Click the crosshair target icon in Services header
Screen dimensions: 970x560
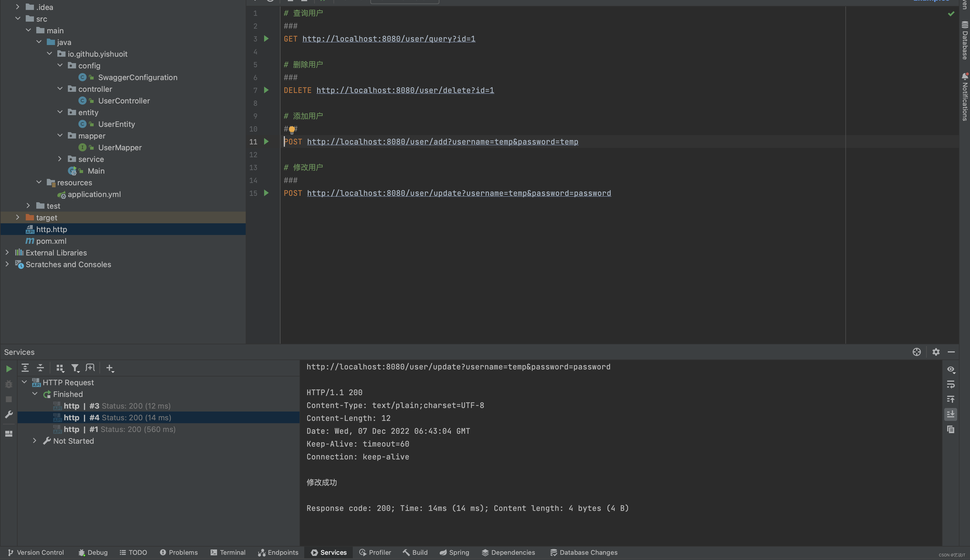[916, 352]
